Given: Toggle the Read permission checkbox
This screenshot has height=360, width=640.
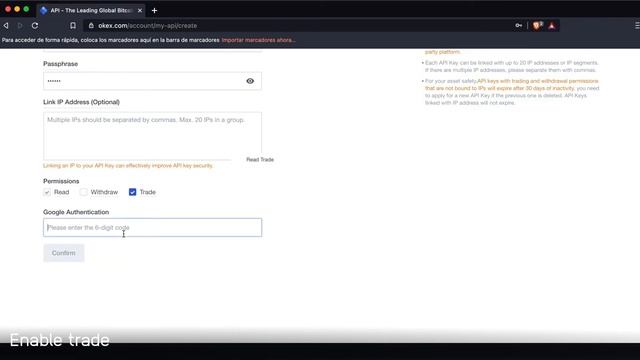Looking at the screenshot, I should click(47, 192).
